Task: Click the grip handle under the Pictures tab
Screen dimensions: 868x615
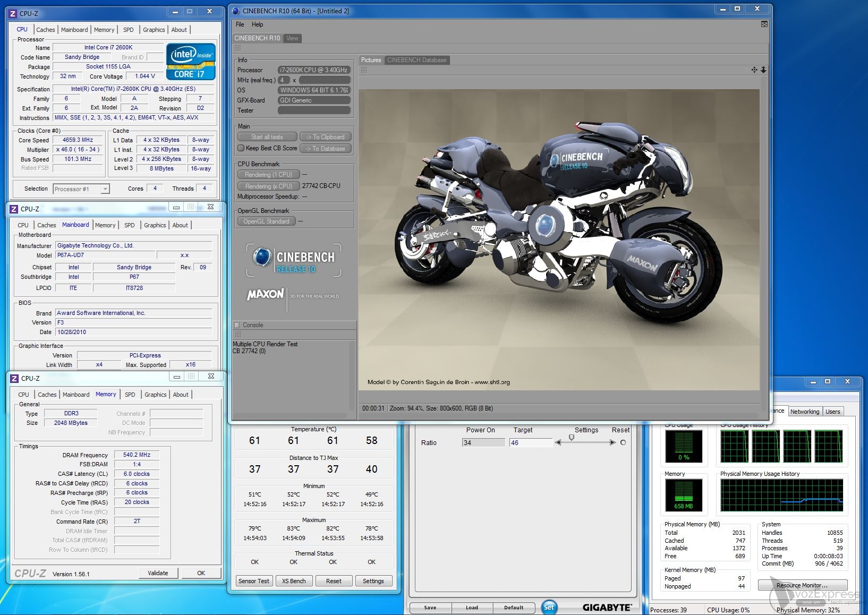Action: click(x=364, y=70)
